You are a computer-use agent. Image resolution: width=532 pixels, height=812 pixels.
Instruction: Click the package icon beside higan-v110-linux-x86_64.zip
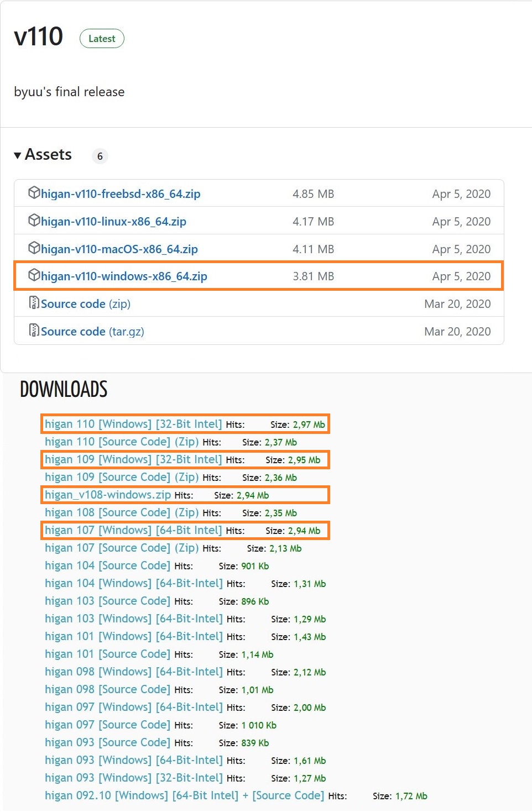coord(34,221)
